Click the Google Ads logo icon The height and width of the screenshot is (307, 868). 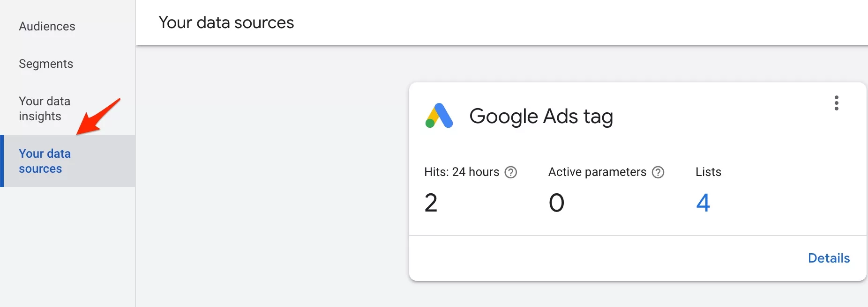[x=439, y=116]
